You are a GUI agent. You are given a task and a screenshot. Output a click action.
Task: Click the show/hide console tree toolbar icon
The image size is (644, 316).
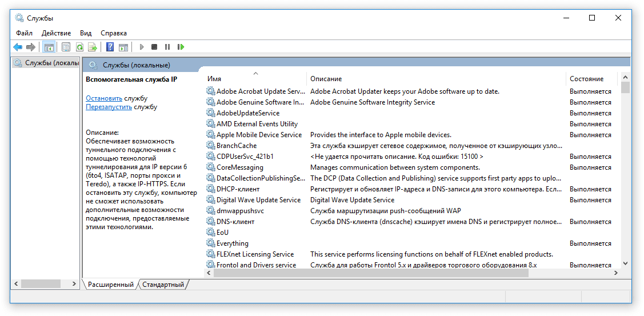tap(49, 47)
